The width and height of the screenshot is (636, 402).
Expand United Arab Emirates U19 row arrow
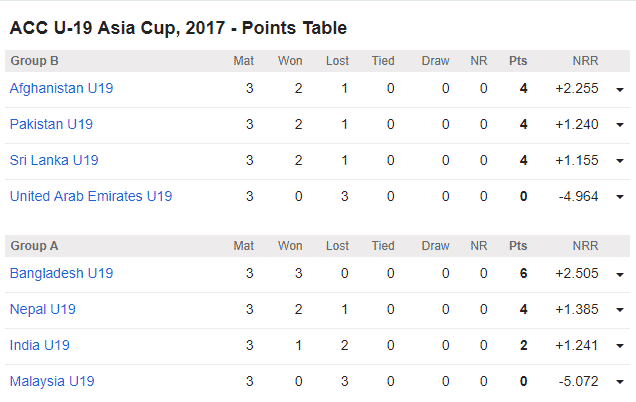620,197
